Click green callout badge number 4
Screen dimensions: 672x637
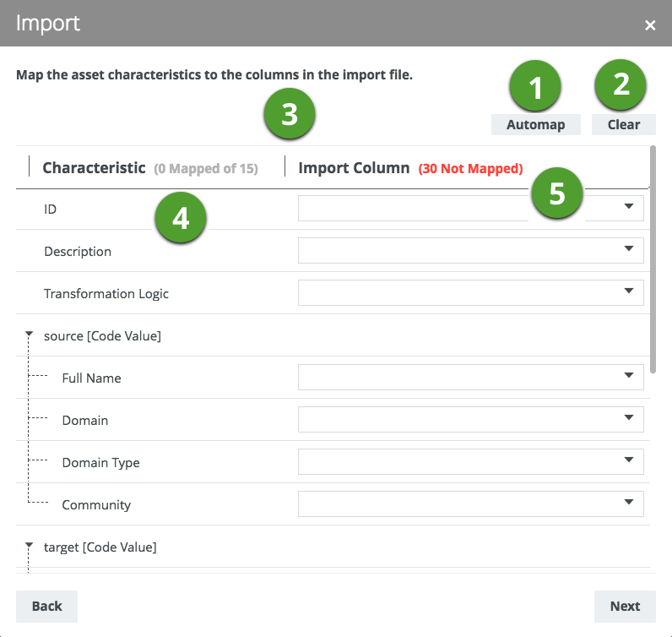coord(181,218)
